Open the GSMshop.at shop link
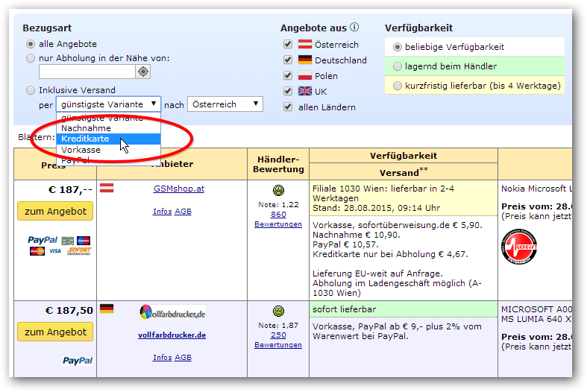587x392 pixels. click(179, 189)
